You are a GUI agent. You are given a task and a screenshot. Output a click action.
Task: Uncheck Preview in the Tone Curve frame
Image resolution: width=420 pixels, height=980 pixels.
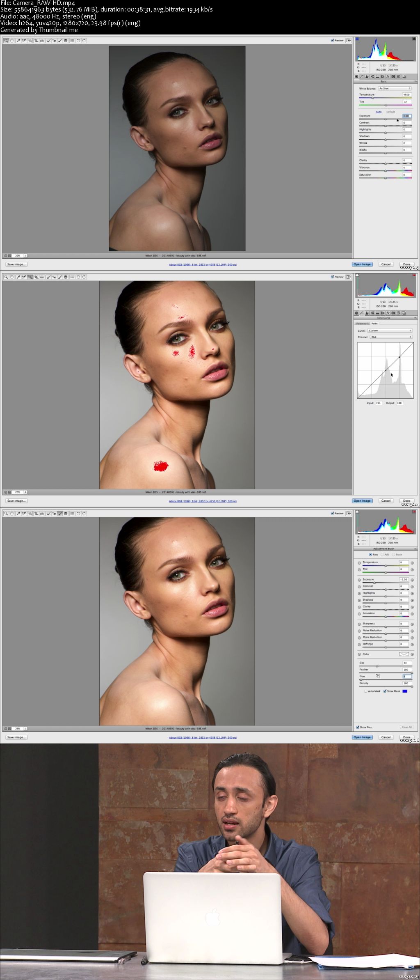pos(333,277)
